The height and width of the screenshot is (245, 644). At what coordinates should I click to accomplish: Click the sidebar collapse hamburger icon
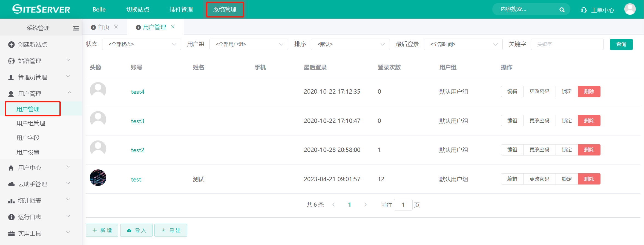pos(76,28)
